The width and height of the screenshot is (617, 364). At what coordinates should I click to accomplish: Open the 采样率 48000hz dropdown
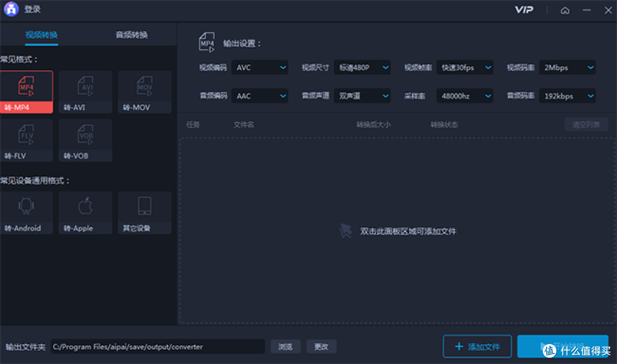[x=464, y=96]
